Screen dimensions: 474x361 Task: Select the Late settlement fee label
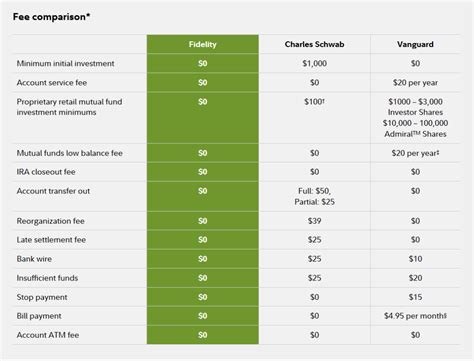51,240
